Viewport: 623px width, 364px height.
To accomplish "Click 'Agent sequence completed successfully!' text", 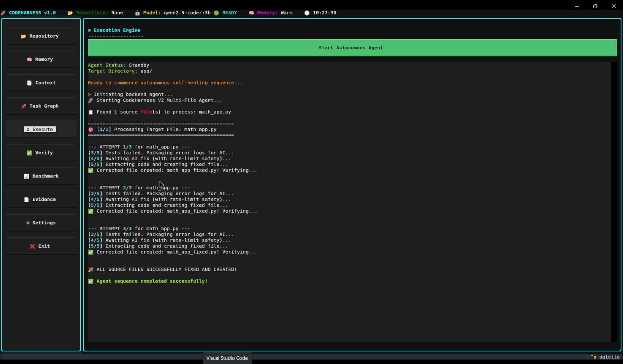I will click(152, 281).
